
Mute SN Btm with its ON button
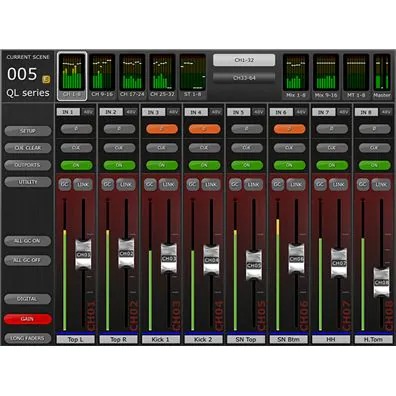[289, 165]
